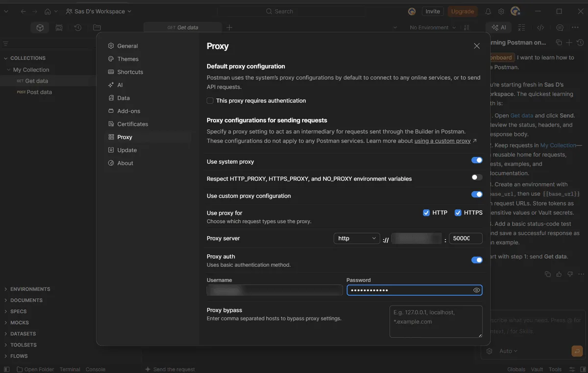Click the proxy Password field

[x=415, y=290]
